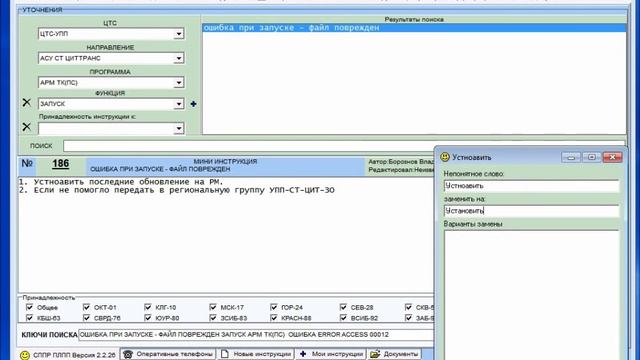
Task: Open Оперативные телефоны with the phone icon
Action: click(168, 354)
